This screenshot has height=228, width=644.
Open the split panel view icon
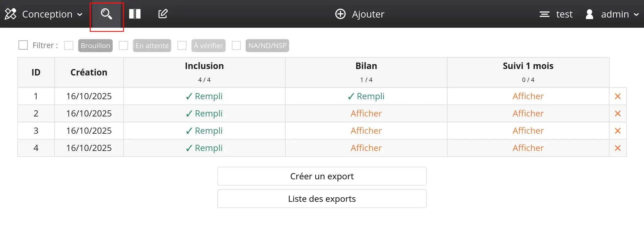point(135,14)
